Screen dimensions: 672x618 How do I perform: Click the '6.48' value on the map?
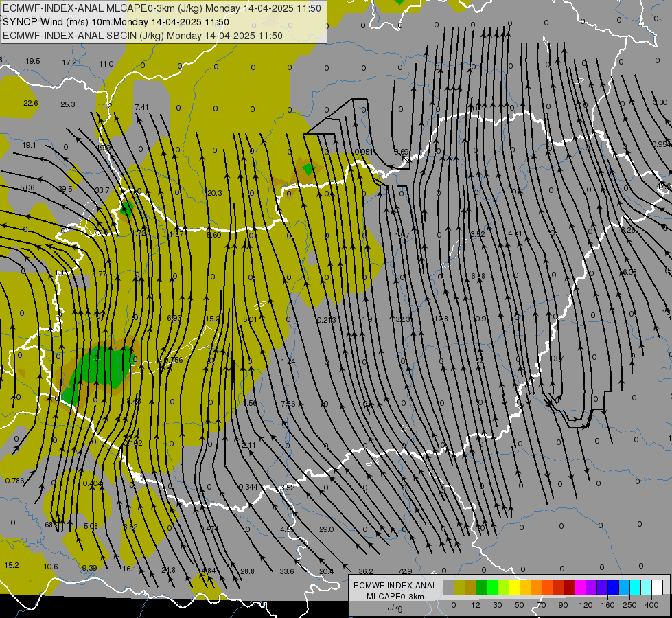pos(478,276)
